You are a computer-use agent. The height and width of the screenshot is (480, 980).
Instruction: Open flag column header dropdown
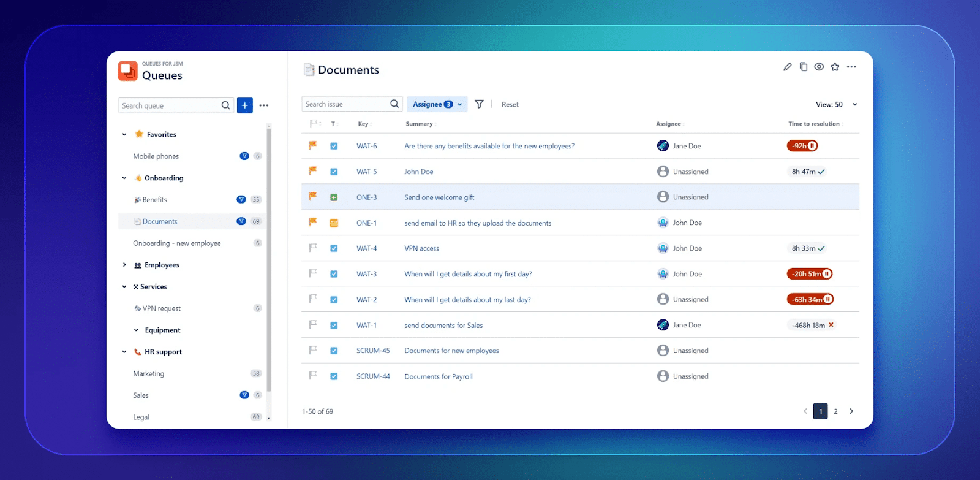pos(315,123)
